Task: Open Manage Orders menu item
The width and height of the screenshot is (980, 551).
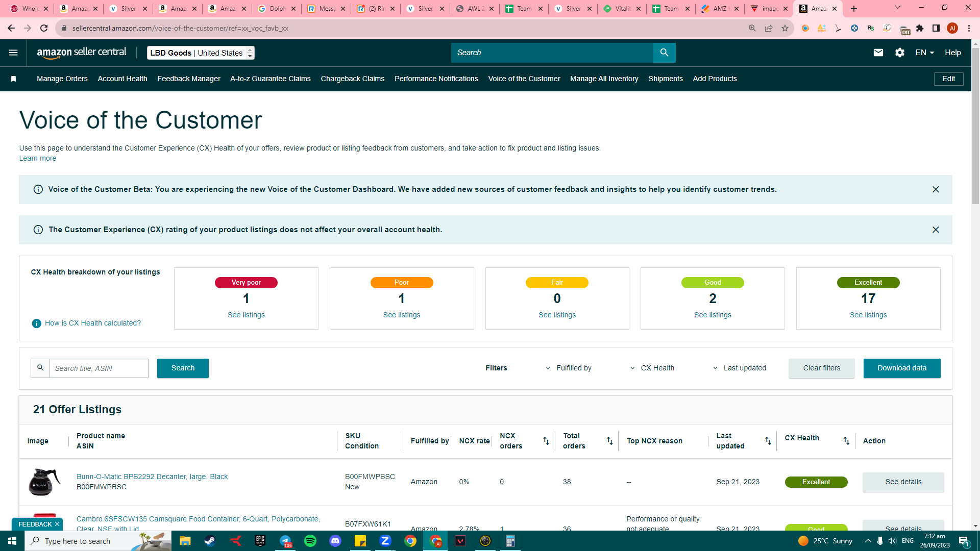Action: [62, 79]
